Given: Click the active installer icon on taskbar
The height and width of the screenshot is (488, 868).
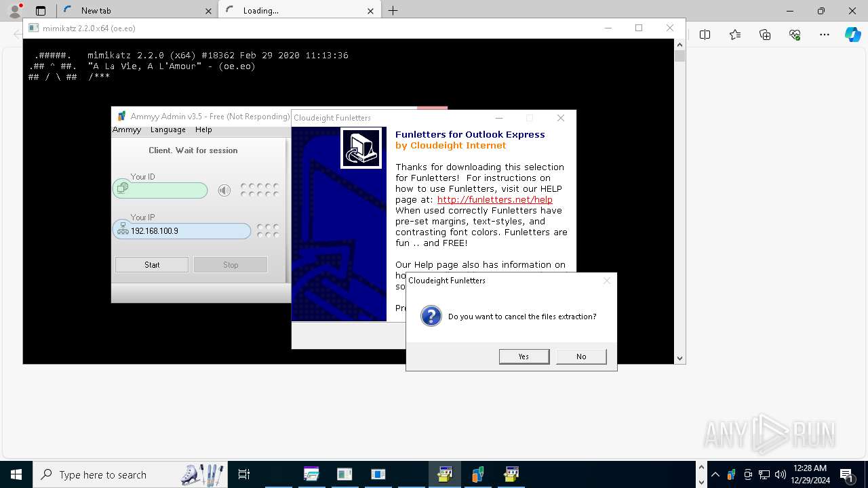Looking at the screenshot, I should 445,474.
